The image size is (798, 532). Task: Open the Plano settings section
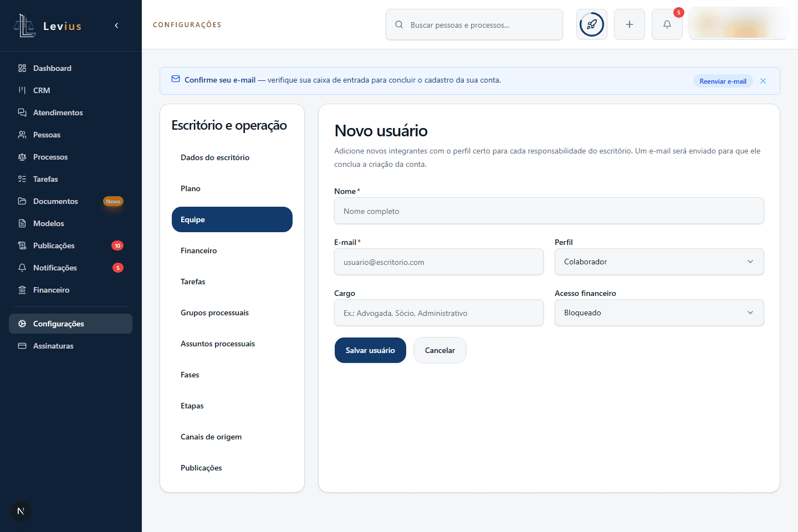232,188
